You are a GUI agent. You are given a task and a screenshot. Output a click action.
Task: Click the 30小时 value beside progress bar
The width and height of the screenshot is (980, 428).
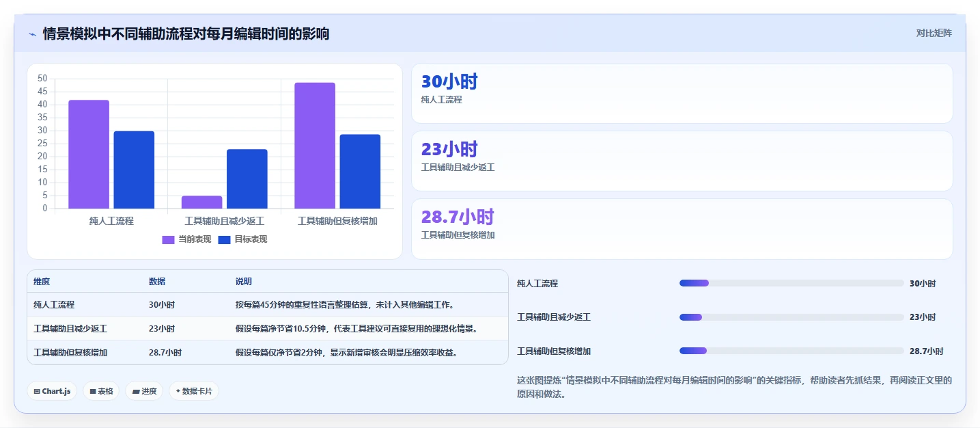coord(923,284)
